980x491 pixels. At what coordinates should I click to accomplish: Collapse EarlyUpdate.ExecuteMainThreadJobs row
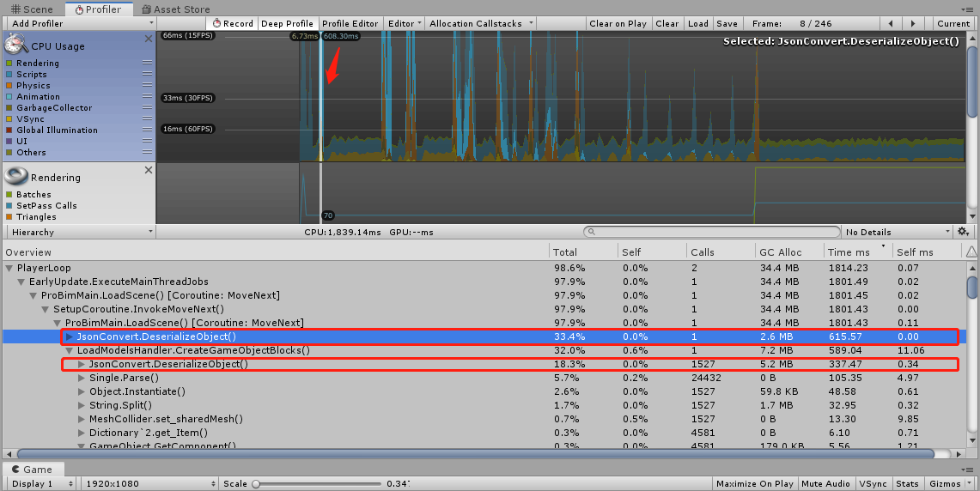click(x=21, y=282)
